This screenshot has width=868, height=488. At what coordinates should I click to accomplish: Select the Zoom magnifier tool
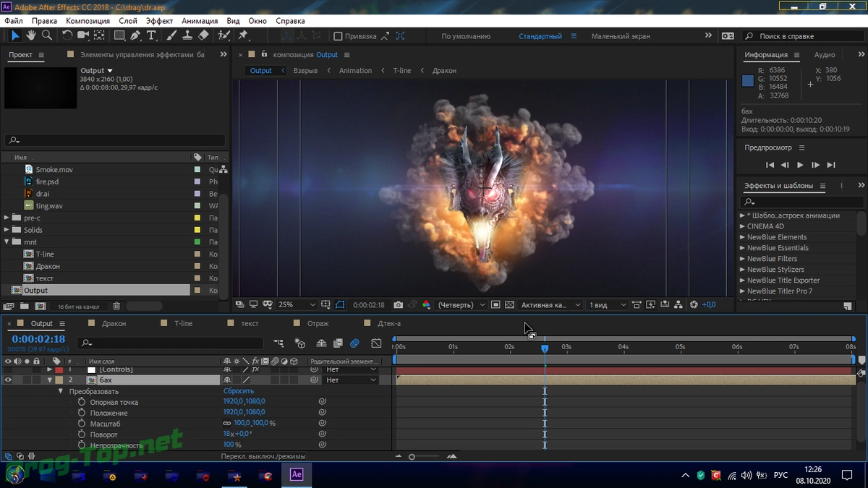click(47, 35)
